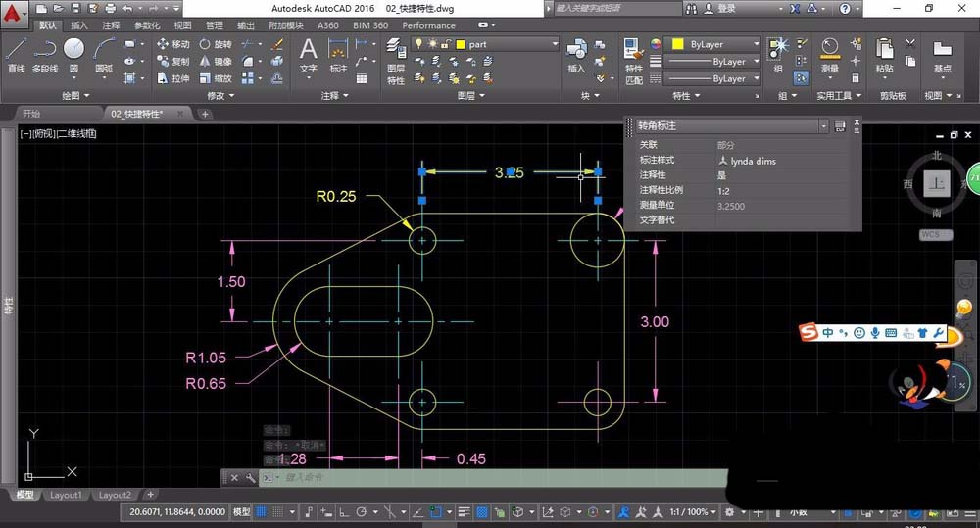Viewport: 980px width, 528px height.
Task: Click the Rotate (旋转) tool
Action: click(x=215, y=44)
